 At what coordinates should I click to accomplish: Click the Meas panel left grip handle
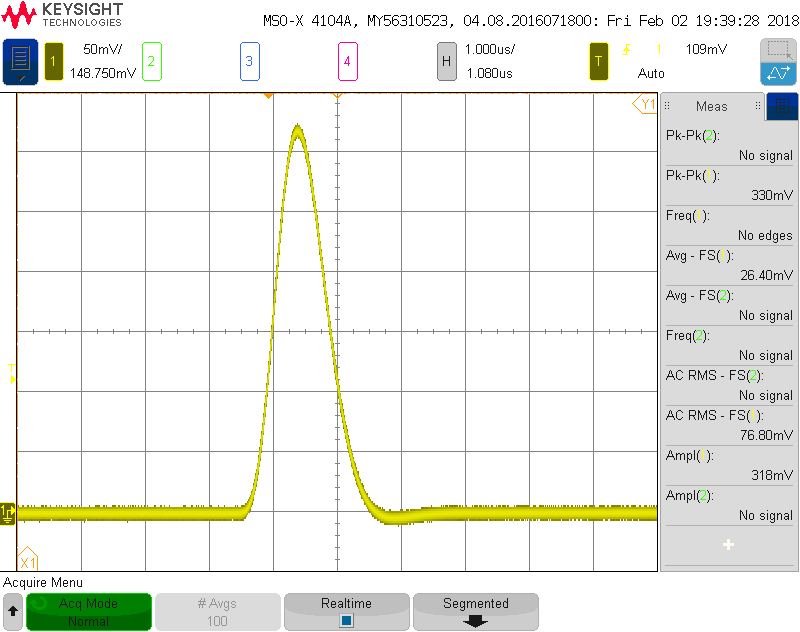[x=667, y=106]
